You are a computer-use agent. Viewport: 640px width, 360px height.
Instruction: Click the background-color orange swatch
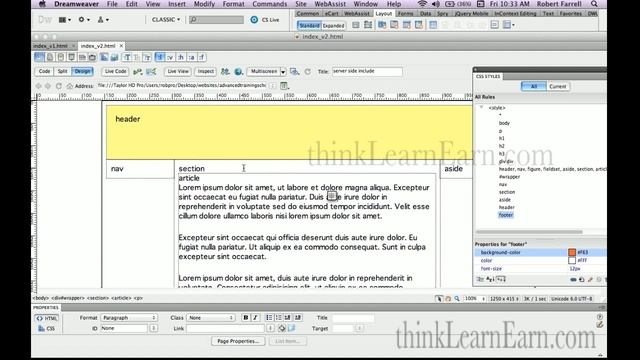[x=572, y=253]
